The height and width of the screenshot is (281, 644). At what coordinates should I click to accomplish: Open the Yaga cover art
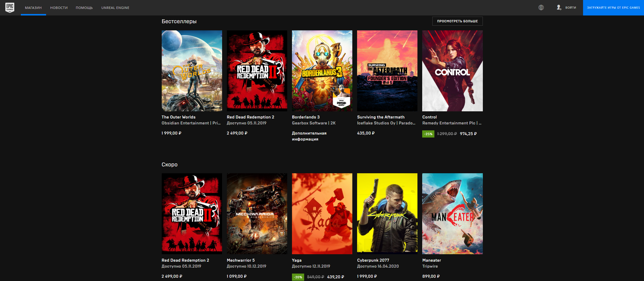coord(322,214)
